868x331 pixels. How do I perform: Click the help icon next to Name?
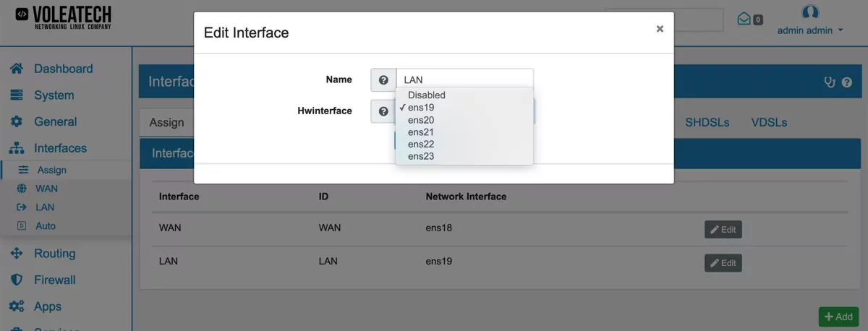383,80
